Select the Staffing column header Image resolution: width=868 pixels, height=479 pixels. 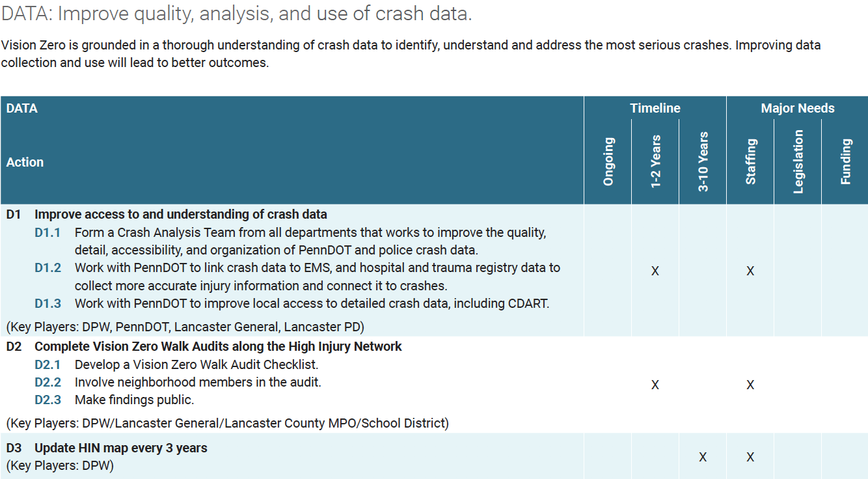click(x=751, y=161)
